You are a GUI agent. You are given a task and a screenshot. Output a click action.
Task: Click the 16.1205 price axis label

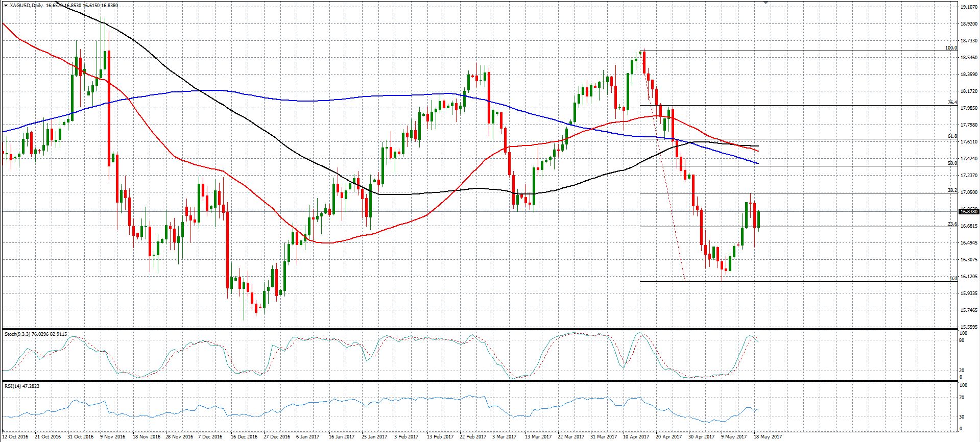[x=969, y=277]
